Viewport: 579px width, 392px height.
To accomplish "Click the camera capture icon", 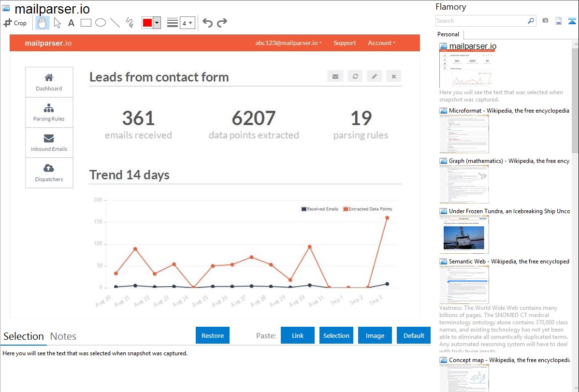I will click(x=545, y=21).
